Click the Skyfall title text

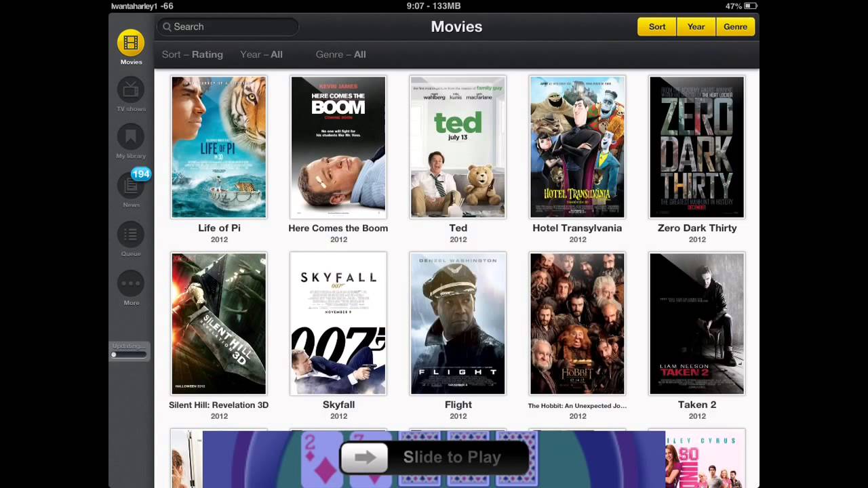[338, 405]
